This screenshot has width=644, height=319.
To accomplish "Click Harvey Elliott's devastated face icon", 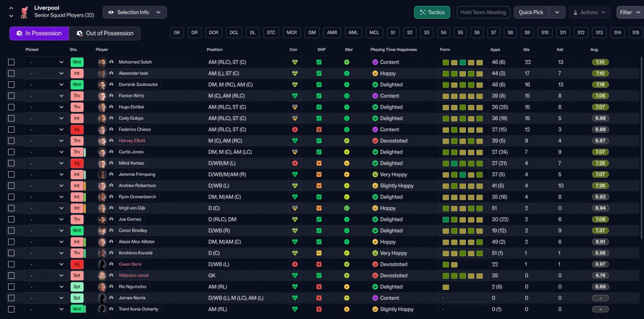I will (375, 141).
